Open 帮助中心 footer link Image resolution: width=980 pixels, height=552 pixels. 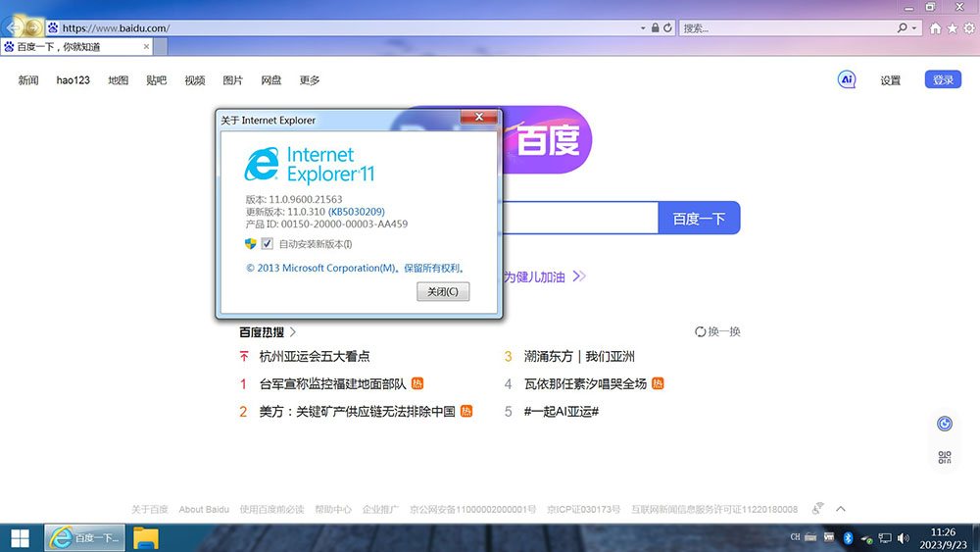point(333,510)
